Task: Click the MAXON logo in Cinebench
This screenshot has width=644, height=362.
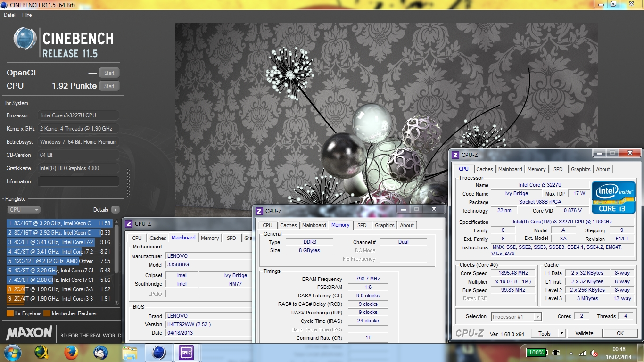Action: click(x=29, y=333)
